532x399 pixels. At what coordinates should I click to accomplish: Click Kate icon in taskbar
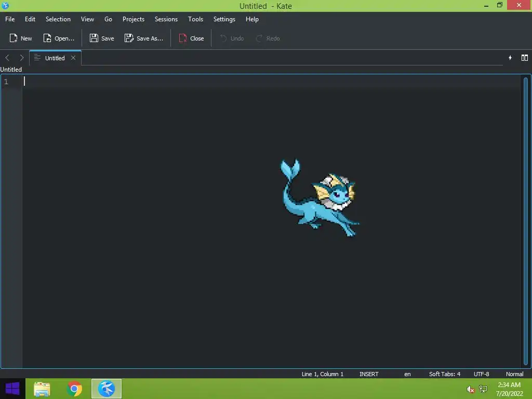106,389
